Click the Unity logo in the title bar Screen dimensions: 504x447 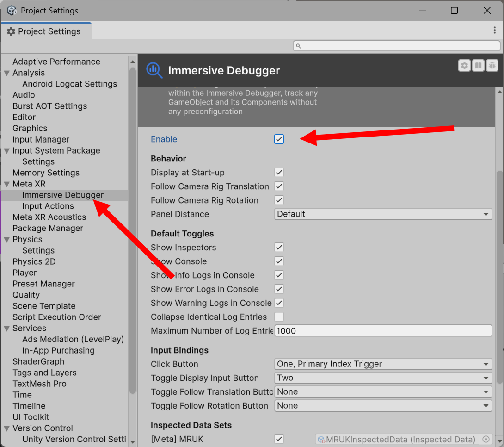click(x=12, y=10)
